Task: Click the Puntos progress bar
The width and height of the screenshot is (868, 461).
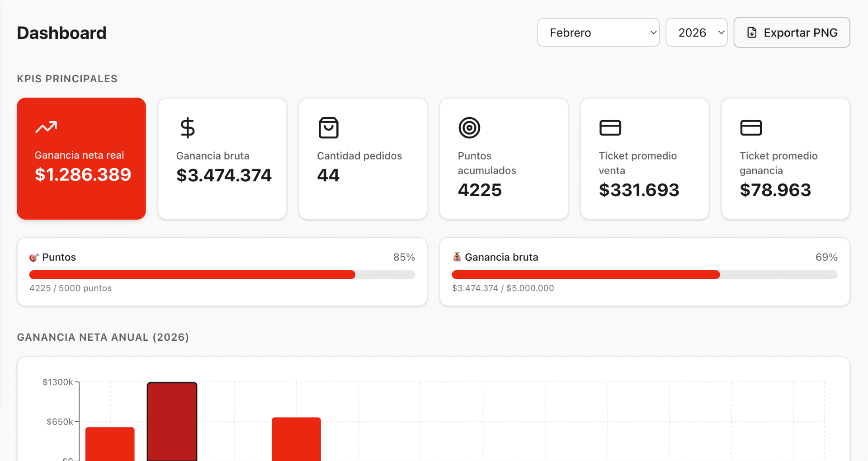Action: [x=222, y=274]
